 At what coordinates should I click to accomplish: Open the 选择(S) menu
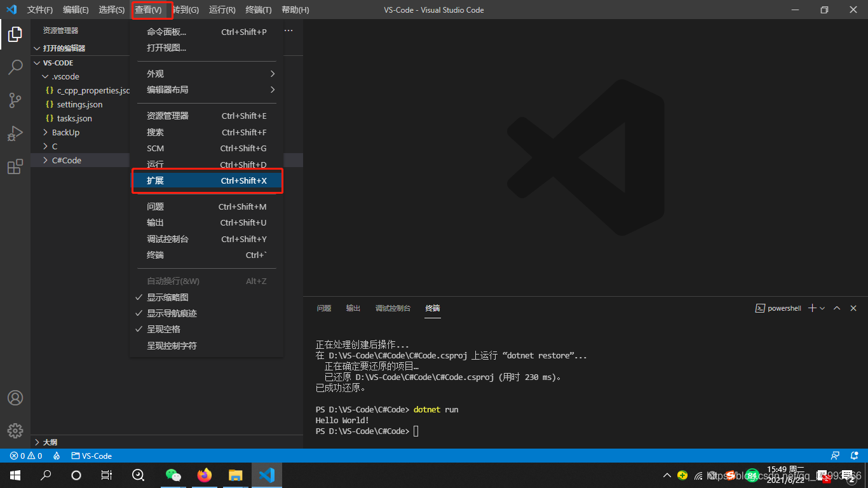tap(112, 10)
